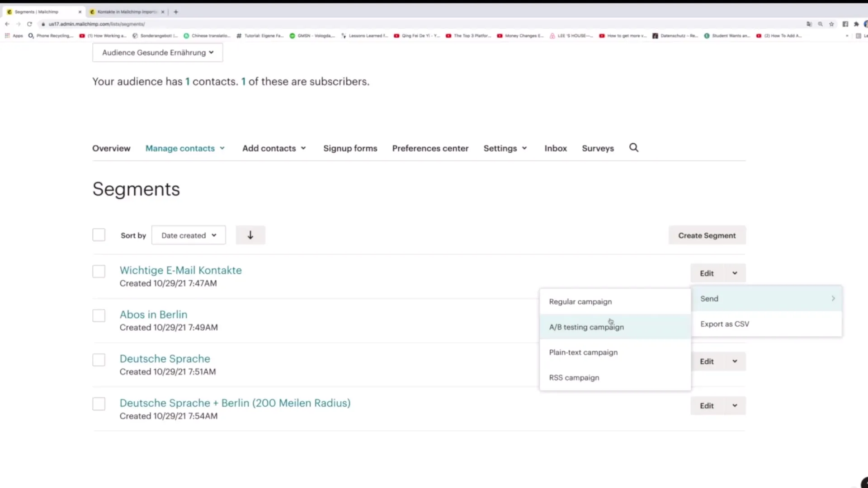Click the browser address bar URL

click(96, 24)
